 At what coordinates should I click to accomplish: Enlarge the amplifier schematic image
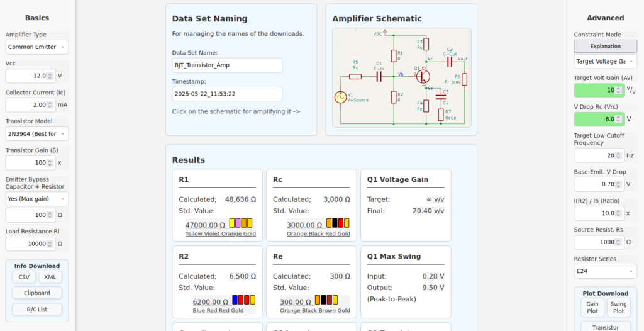pos(402,77)
